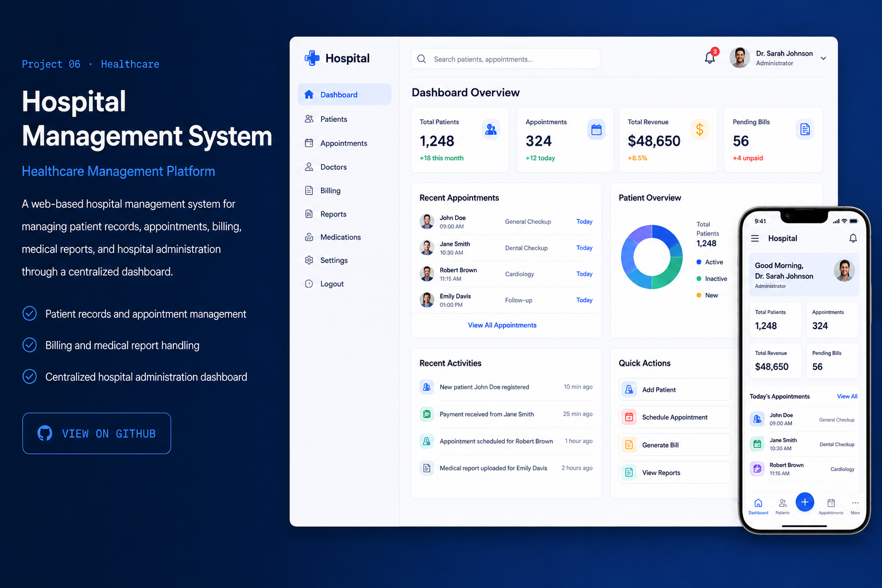Click the Appointments card calendar icon
The width and height of the screenshot is (882, 588).
tap(597, 130)
